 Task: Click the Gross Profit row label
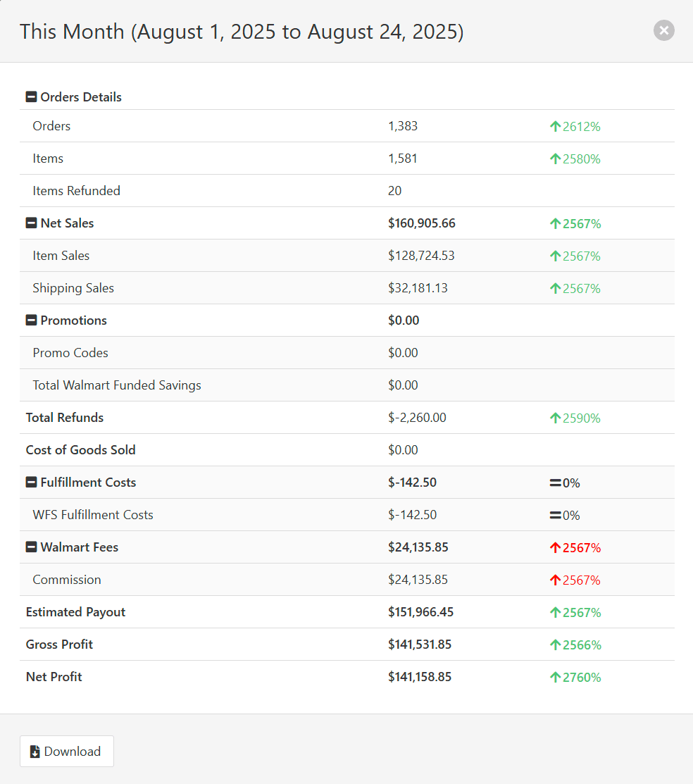(59, 645)
